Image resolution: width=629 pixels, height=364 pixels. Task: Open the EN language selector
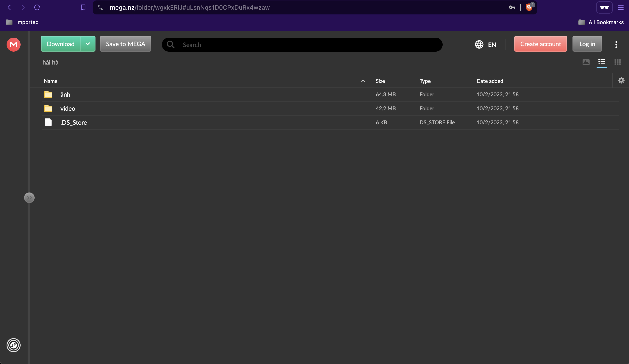click(486, 45)
